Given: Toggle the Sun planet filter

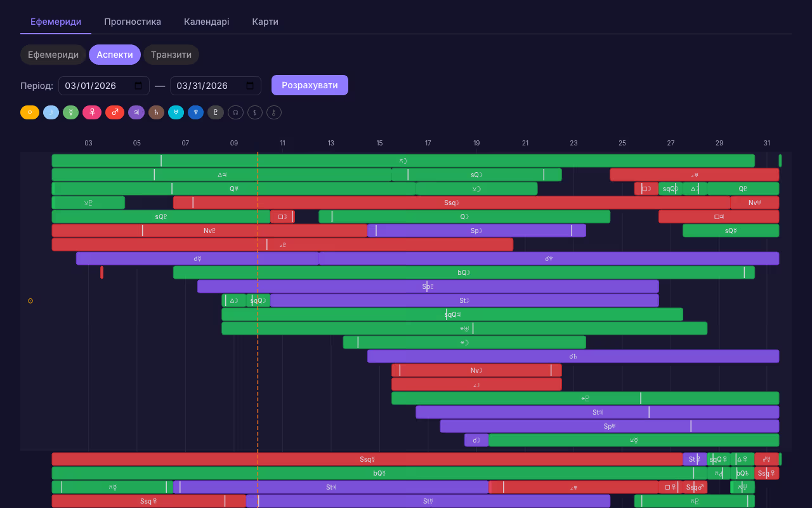Looking at the screenshot, I should pyautogui.click(x=30, y=112).
